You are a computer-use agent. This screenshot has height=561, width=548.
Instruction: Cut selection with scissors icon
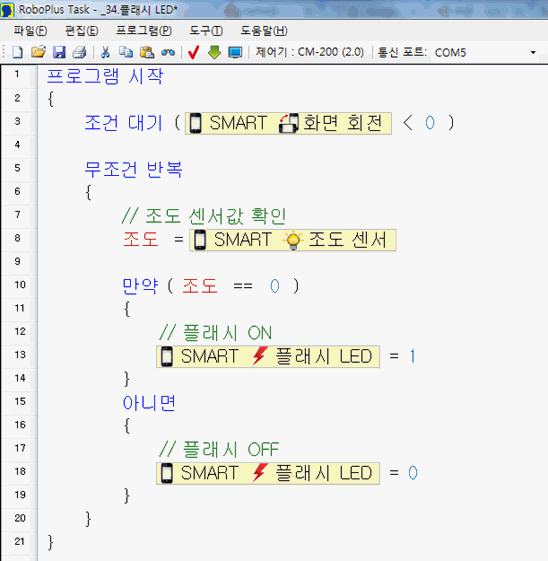(x=105, y=52)
